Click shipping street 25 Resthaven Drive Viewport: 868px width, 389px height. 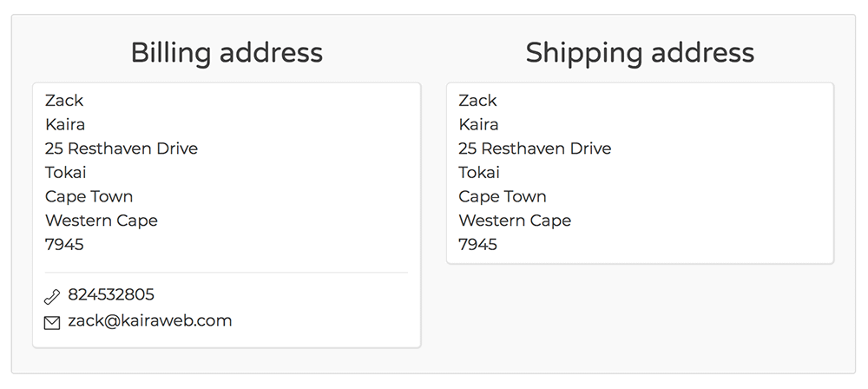tap(535, 148)
